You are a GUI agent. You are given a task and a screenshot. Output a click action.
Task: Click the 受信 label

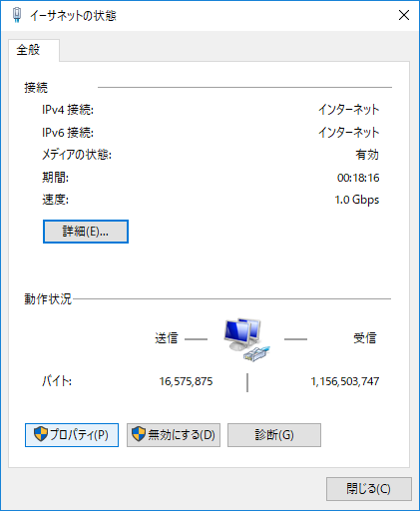pos(365,338)
